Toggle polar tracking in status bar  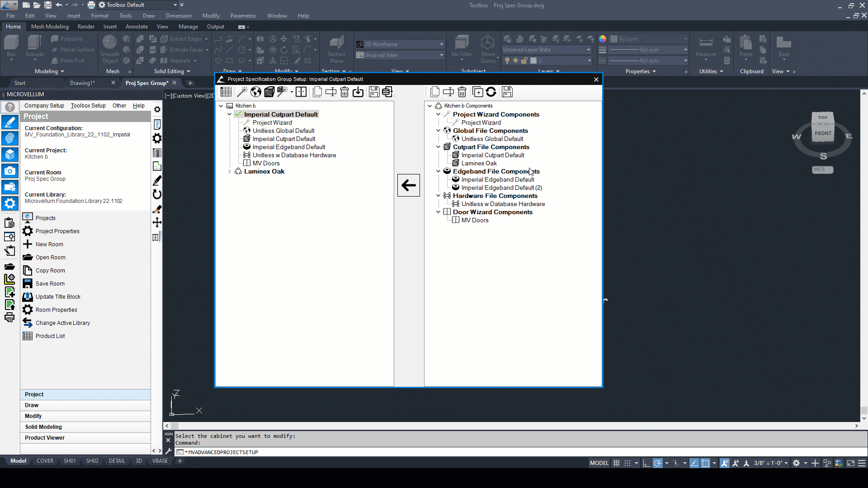point(658,463)
